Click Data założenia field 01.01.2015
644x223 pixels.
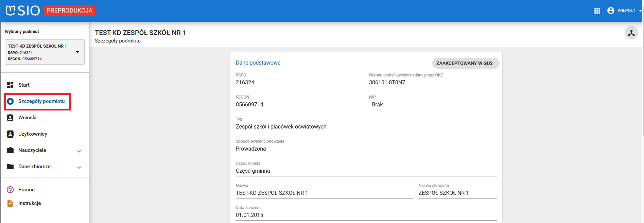366,215
